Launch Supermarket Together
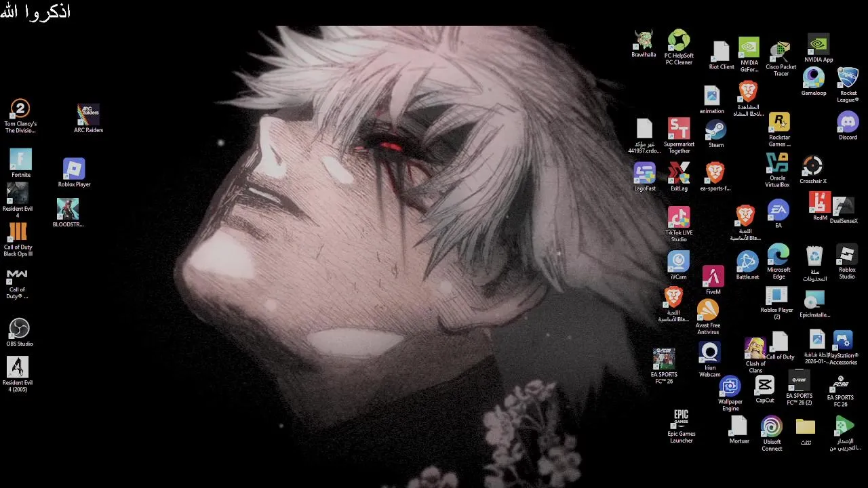This screenshot has height=488, width=868. point(679,136)
